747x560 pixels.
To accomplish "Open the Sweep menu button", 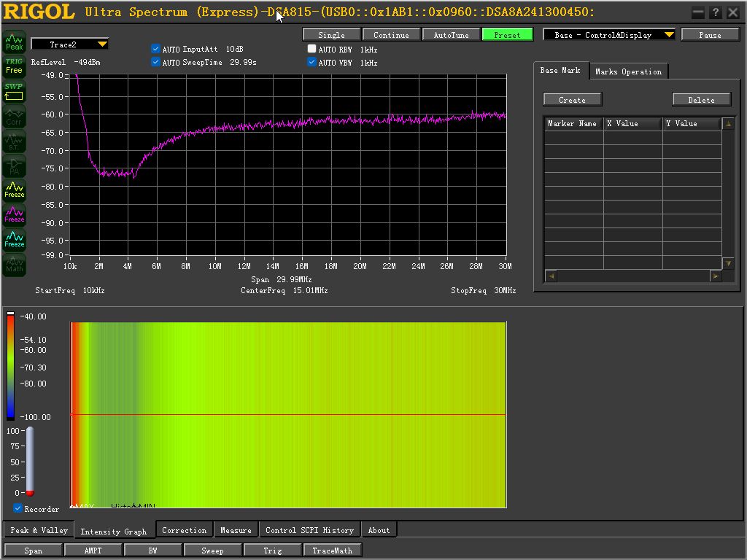I will (212, 550).
